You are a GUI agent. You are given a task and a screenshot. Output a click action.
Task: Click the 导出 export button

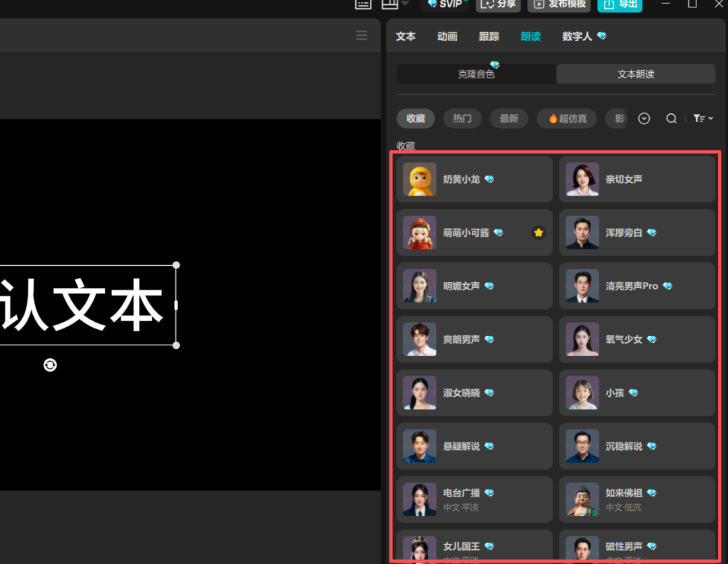(x=619, y=5)
